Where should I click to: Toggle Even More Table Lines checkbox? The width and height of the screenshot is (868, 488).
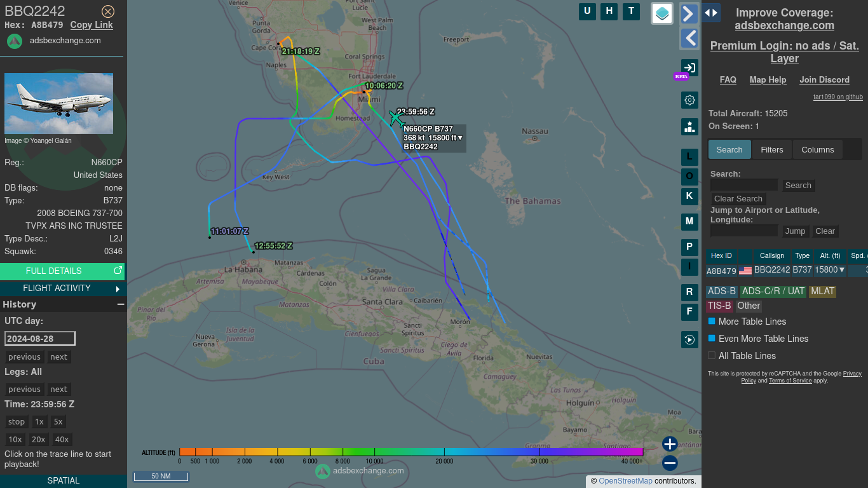coord(712,339)
